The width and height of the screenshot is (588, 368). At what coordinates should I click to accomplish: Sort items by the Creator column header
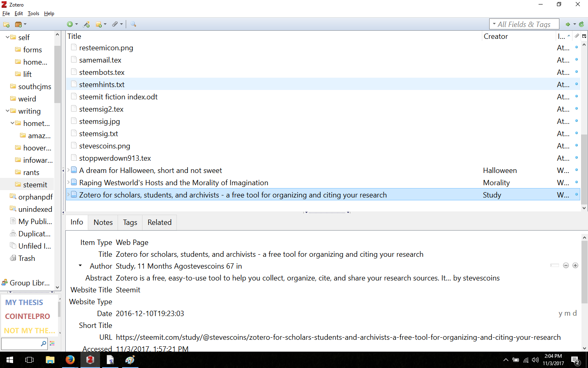coord(519,36)
